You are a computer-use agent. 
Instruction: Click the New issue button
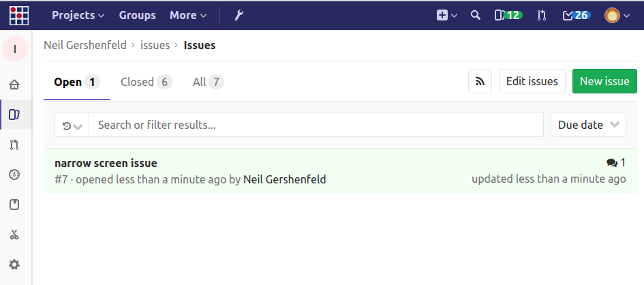(x=604, y=81)
